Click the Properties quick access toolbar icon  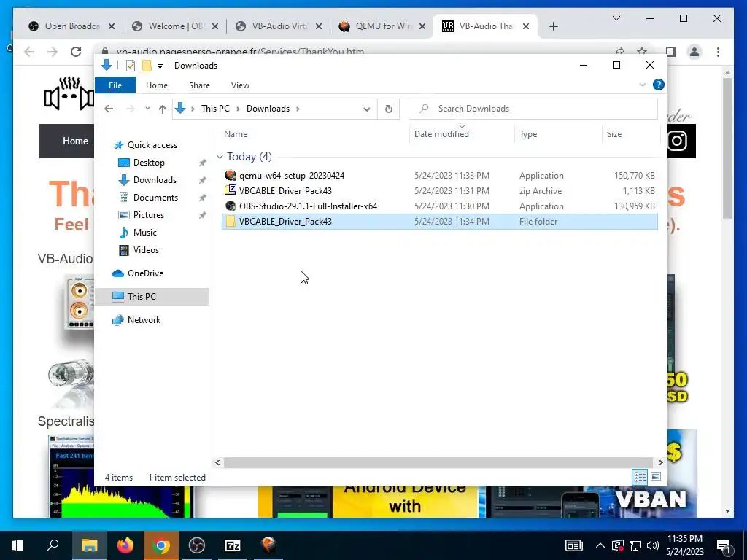point(131,66)
